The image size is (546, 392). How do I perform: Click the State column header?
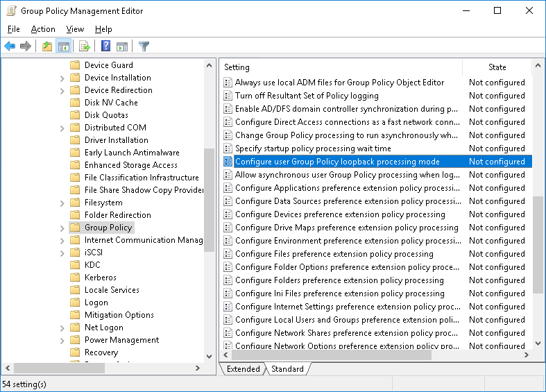[x=497, y=67]
